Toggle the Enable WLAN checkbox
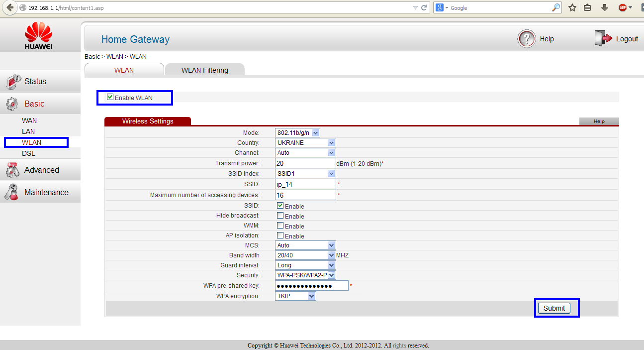 (110, 97)
